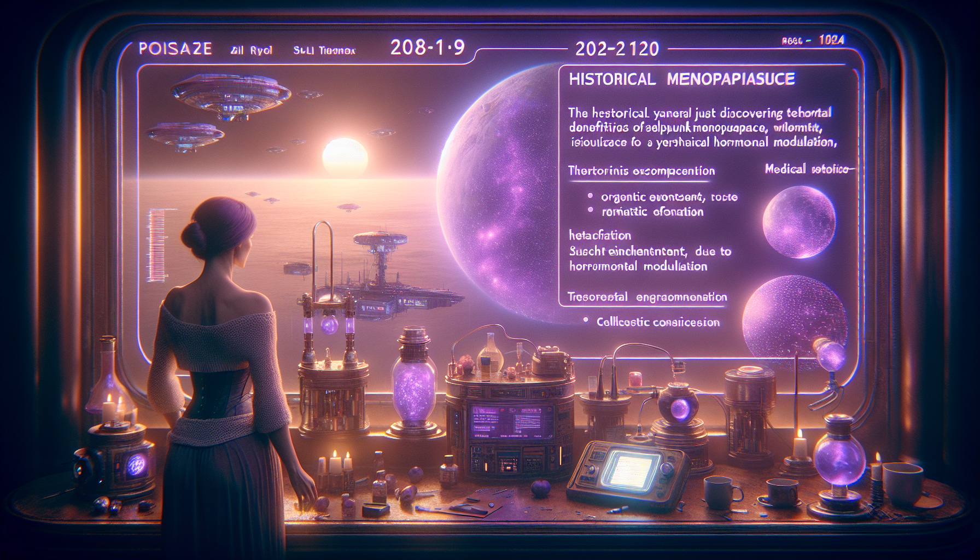Collapse the Tresorestal engraomnenation section
Screen dimensions: 980x560
pyautogui.click(x=647, y=297)
